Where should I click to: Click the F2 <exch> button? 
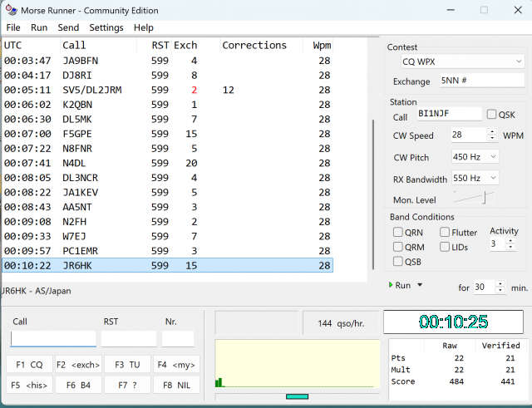(x=78, y=365)
